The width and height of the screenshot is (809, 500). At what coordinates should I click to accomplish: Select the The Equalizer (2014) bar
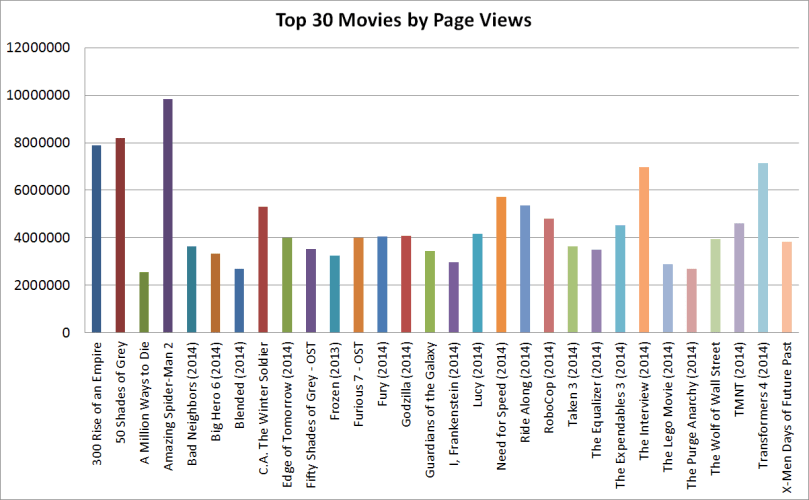point(596,291)
